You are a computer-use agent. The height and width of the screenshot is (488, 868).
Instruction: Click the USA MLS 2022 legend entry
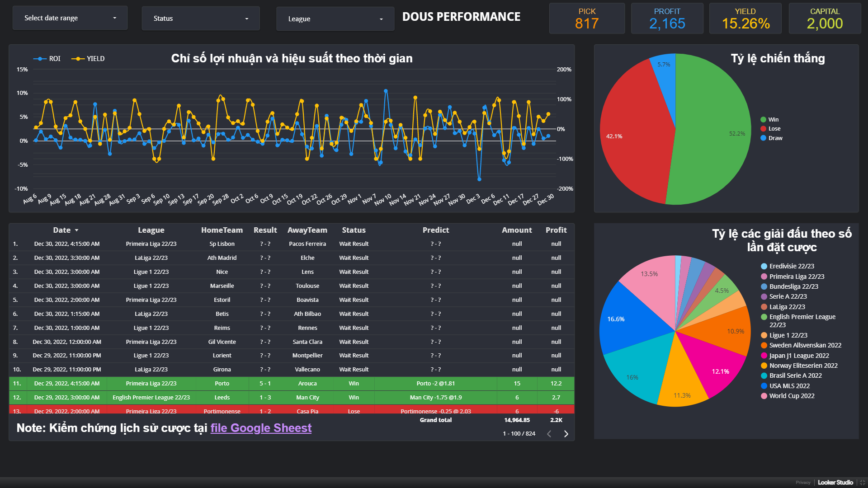point(789,386)
